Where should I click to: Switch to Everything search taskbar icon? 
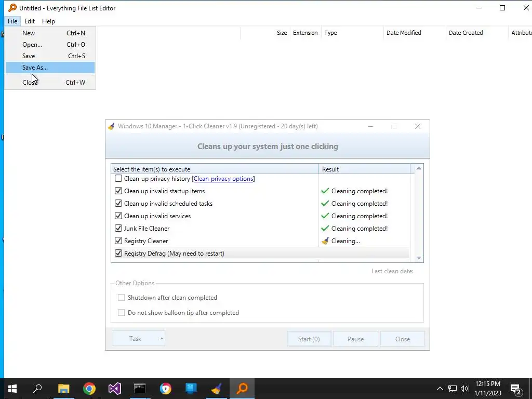tap(242, 389)
